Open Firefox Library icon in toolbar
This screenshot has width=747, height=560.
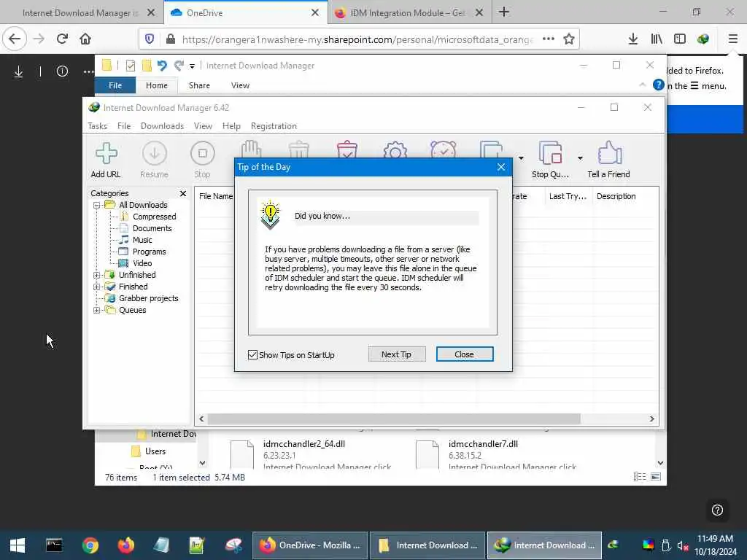point(657,39)
